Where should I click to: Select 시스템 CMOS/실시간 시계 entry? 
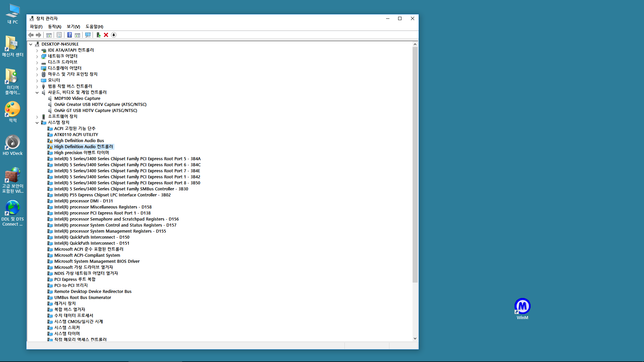78,322
